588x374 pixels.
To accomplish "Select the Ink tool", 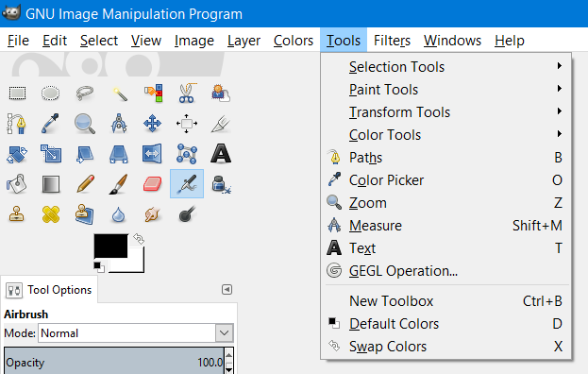I will (x=221, y=184).
